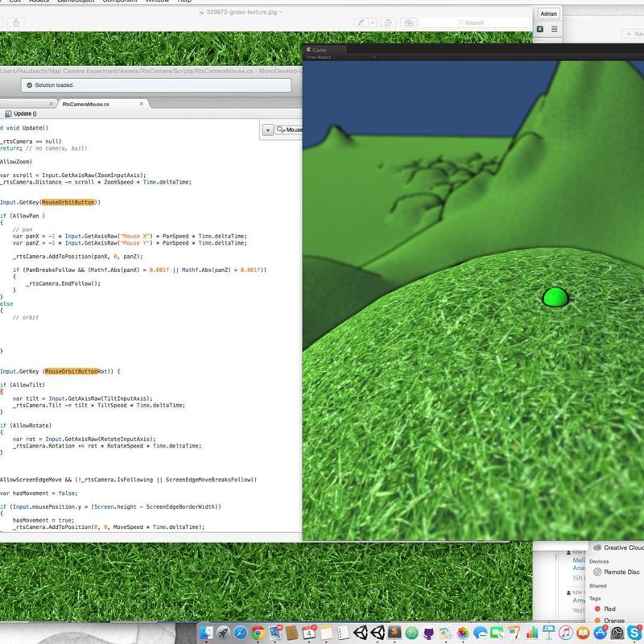644x644 pixels.
Task: Open Skype from the dock
Action: tap(634, 634)
